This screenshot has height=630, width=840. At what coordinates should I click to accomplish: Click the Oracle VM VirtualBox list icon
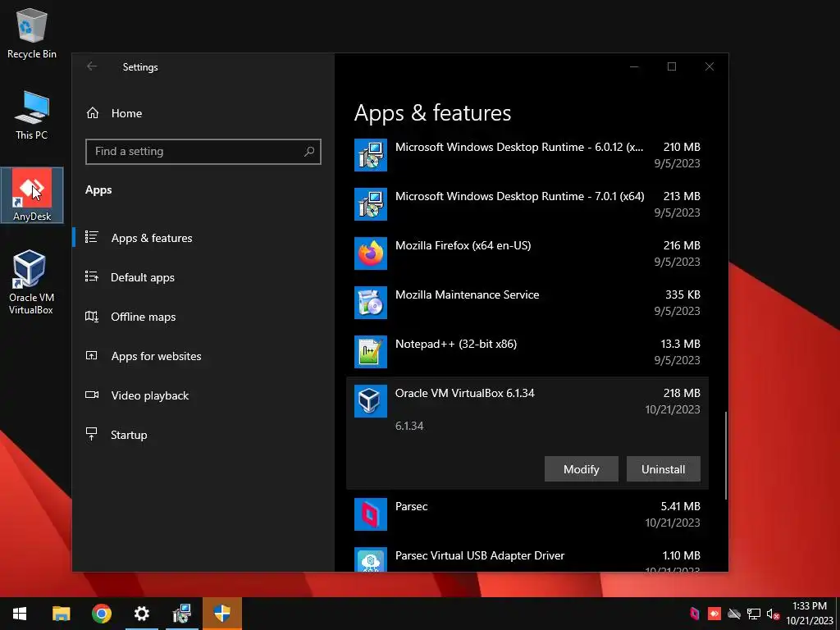[371, 401]
